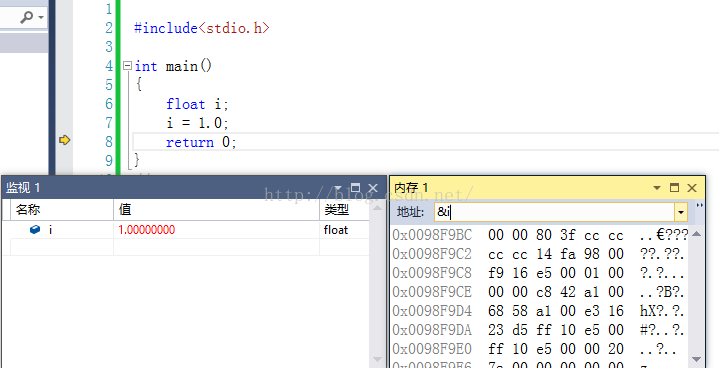Image resolution: width=719 pixels, height=368 pixels.
Task: Select memory address 0x0098F9DA
Action: pyautogui.click(x=432, y=330)
